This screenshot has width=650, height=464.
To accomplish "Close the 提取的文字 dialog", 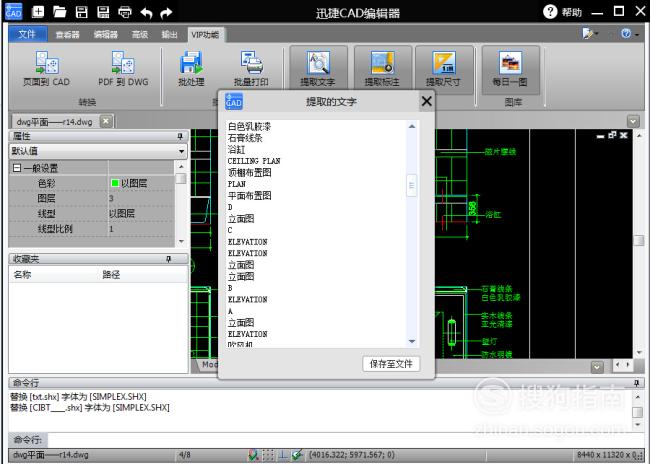I will pyautogui.click(x=427, y=101).
